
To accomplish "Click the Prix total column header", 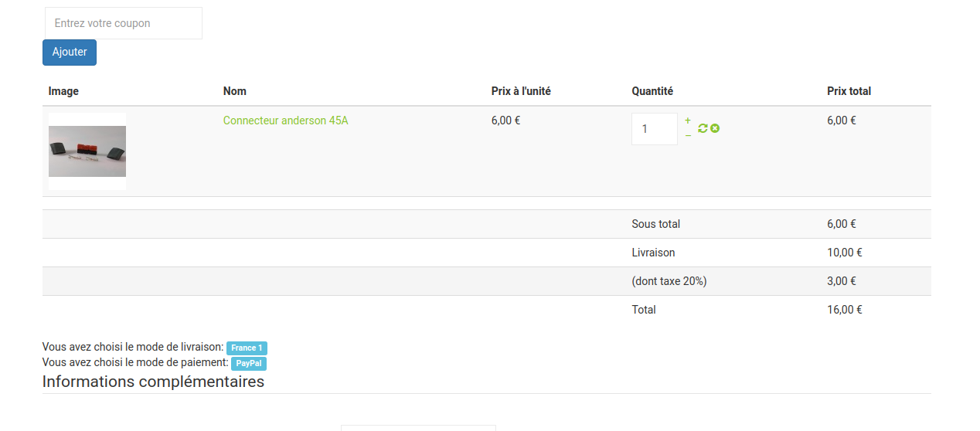I will tap(849, 91).
